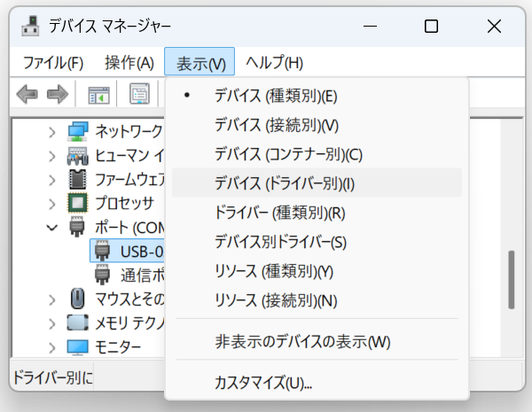Viewport: 532px width, 412px height.
Task: Expand the マウスとその tree node
Action: pyautogui.click(x=52, y=299)
